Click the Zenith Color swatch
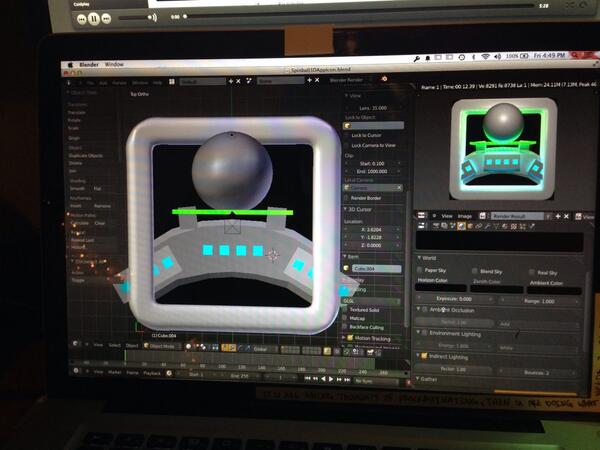This screenshot has width=600, height=450. click(497, 289)
